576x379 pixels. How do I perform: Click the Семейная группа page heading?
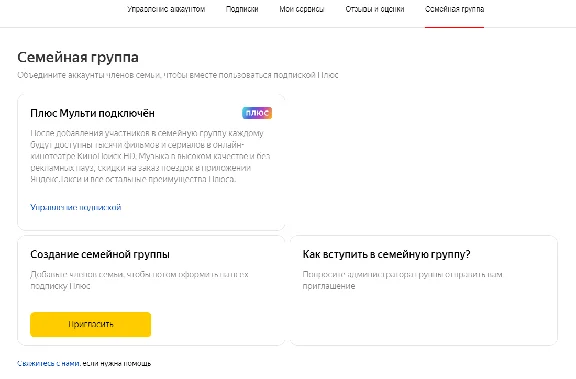tap(78, 57)
